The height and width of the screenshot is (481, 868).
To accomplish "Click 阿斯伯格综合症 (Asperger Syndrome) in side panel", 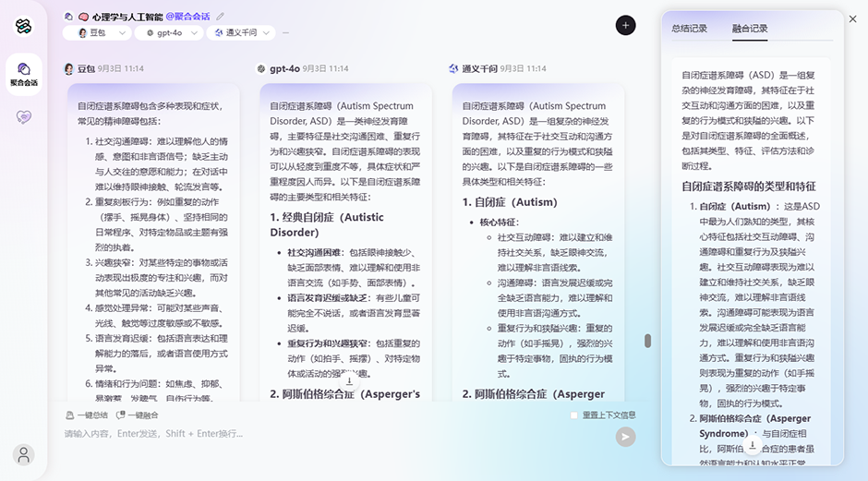I will [x=755, y=427].
